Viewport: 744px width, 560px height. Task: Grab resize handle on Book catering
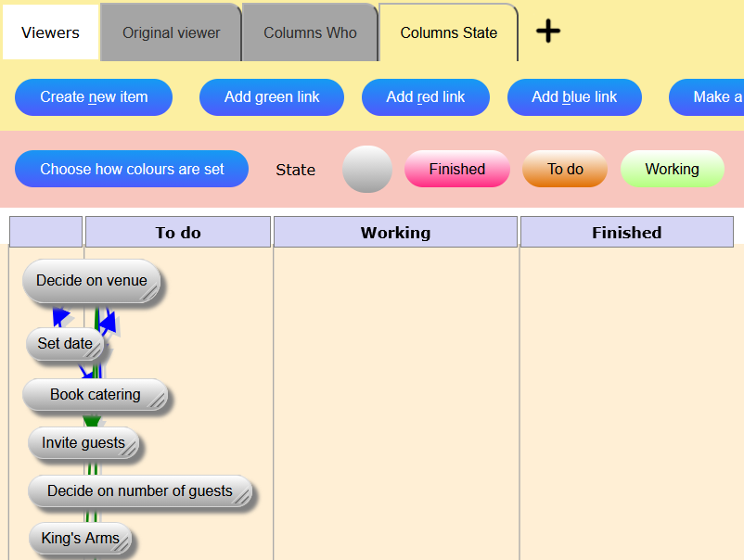point(158,401)
